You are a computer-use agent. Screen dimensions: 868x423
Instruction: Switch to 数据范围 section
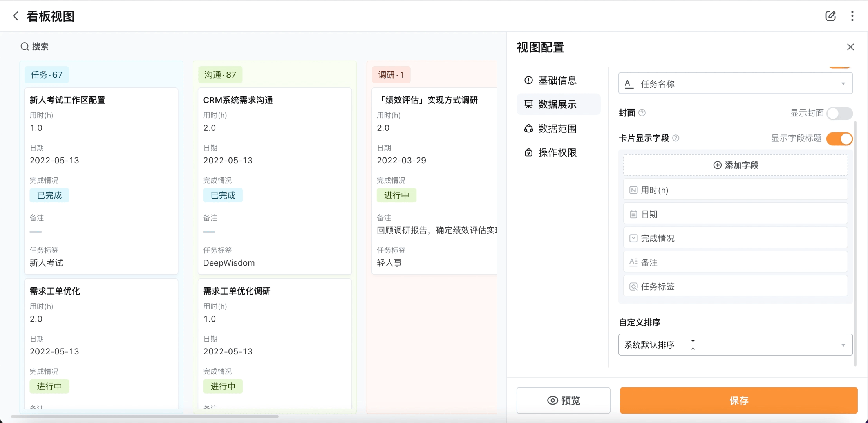click(x=559, y=128)
